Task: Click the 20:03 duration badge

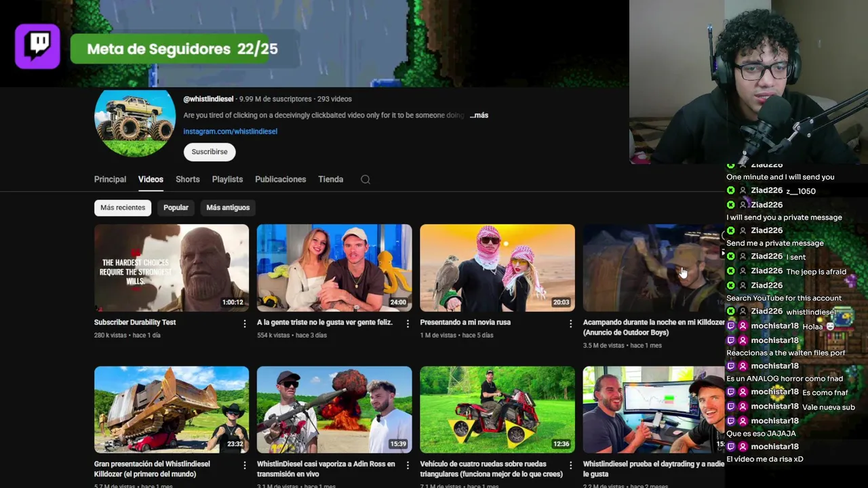Action: [x=561, y=302]
